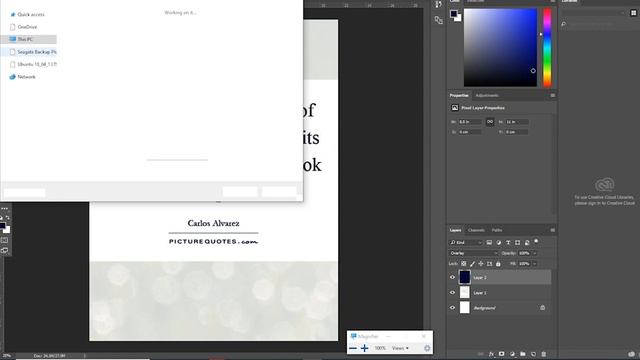Filter layers by smart objects icon
The image size is (640, 360).
click(x=527, y=242)
